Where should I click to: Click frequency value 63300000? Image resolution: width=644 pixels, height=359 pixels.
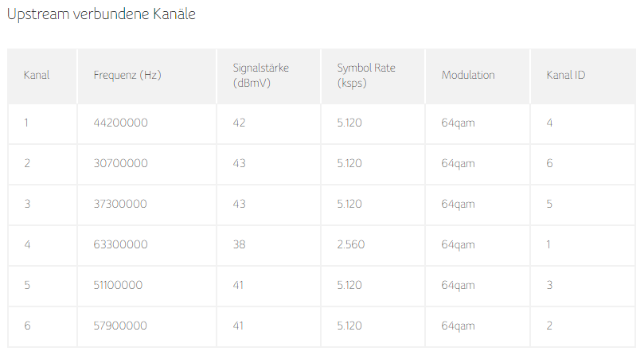coord(120,245)
